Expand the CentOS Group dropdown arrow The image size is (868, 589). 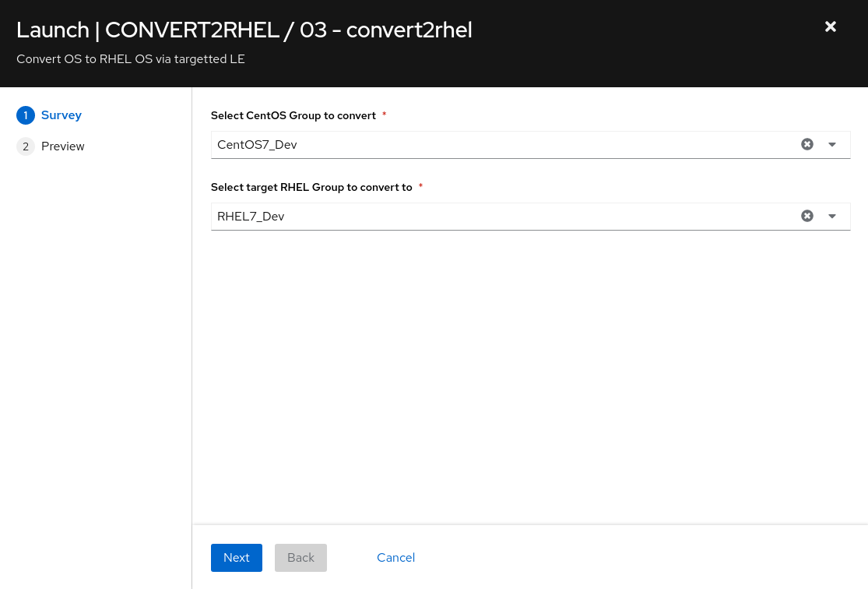pos(832,145)
